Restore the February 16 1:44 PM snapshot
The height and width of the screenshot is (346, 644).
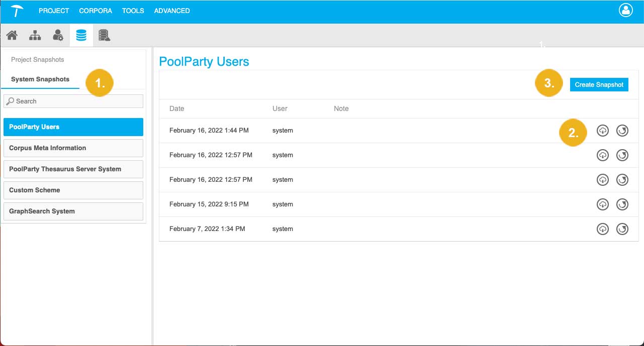[x=622, y=131]
